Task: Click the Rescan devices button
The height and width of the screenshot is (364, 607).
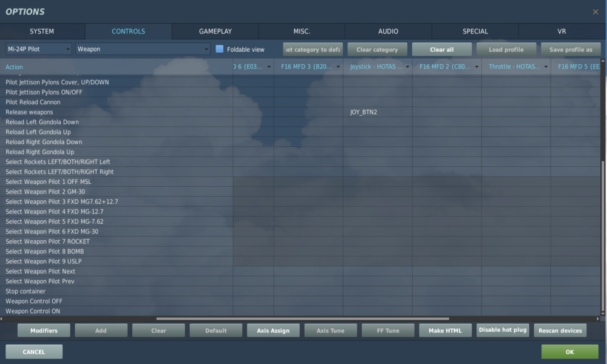Action: click(x=560, y=331)
